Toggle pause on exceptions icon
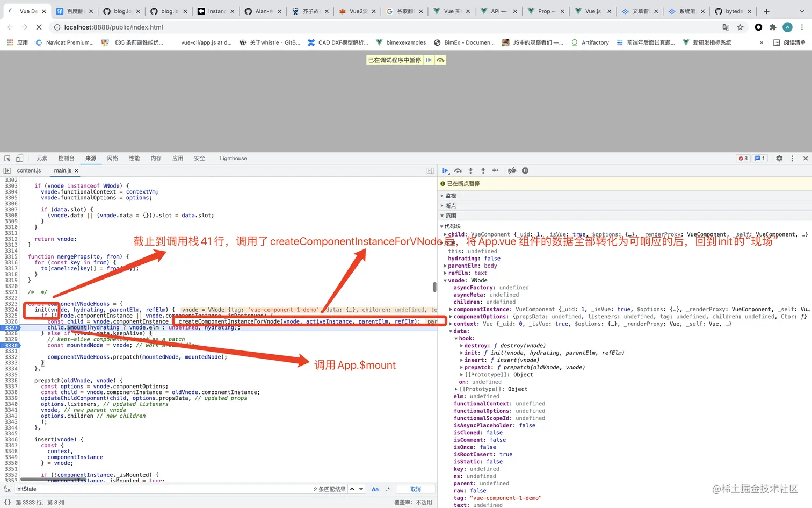Screen dimensions: 812x508 525,171
